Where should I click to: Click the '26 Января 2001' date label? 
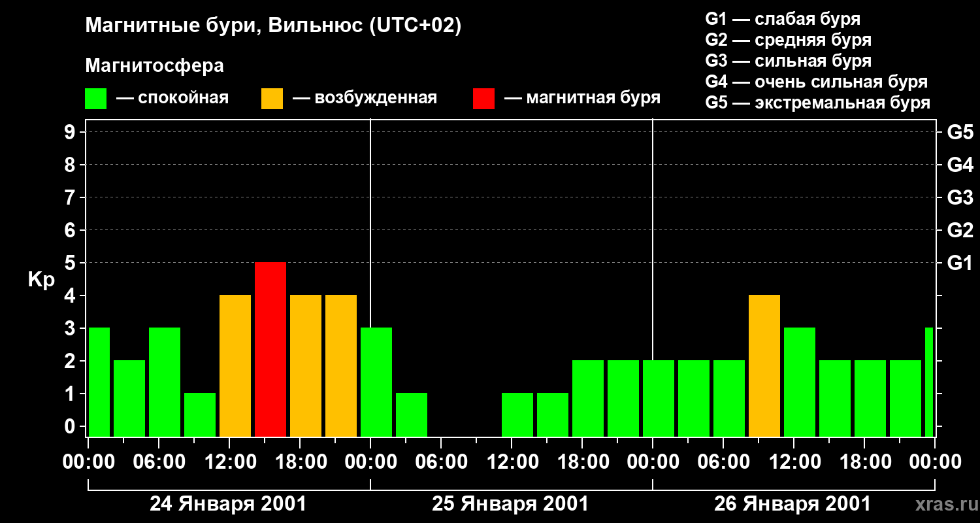(x=792, y=504)
